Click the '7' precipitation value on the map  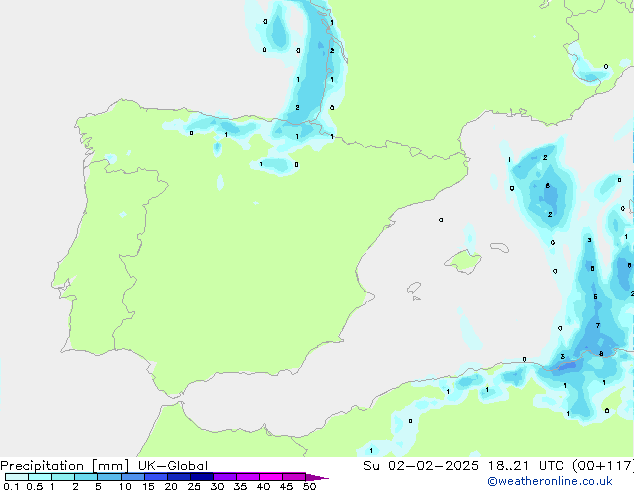598,325
